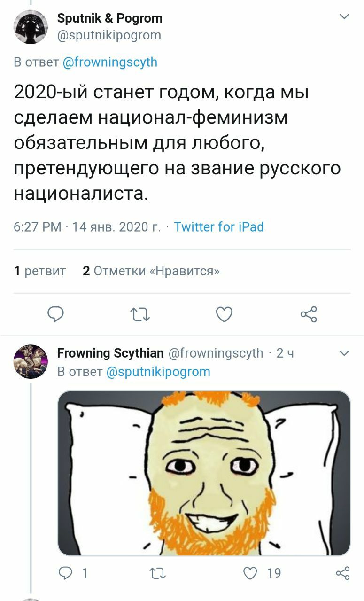The width and height of the screenshot is (364, 601).
Task: Select the Frowning Scythian display name
Action: pyautogui.click(x=110, y=353)
